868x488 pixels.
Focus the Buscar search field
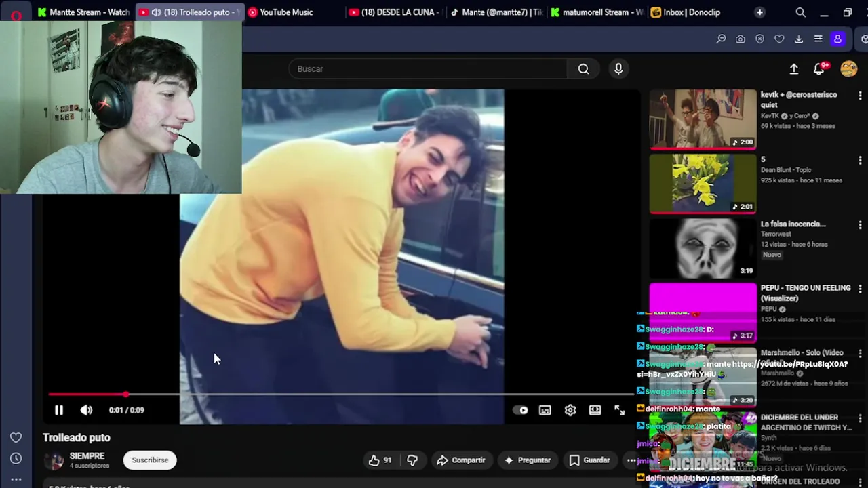tap(429, 69)
